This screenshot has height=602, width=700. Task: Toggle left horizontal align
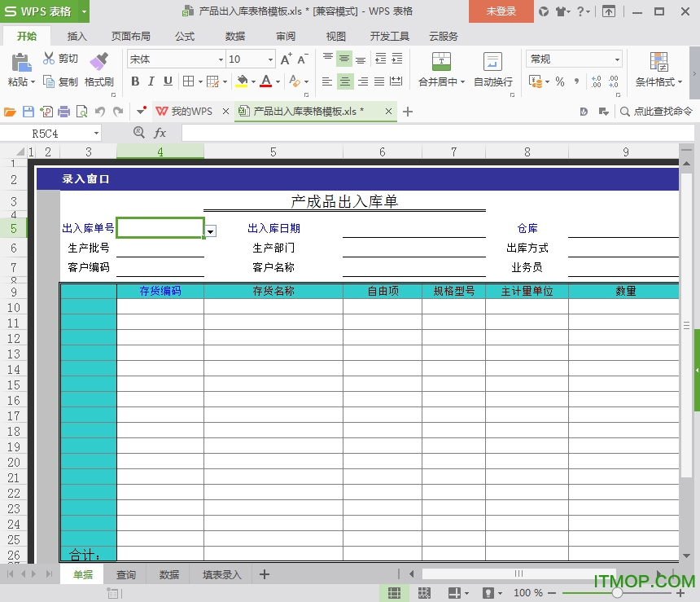(x=327, y=81)
